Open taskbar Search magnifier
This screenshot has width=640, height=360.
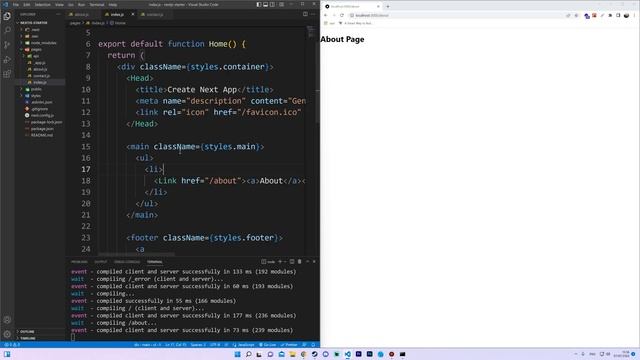tap(248, 354)
